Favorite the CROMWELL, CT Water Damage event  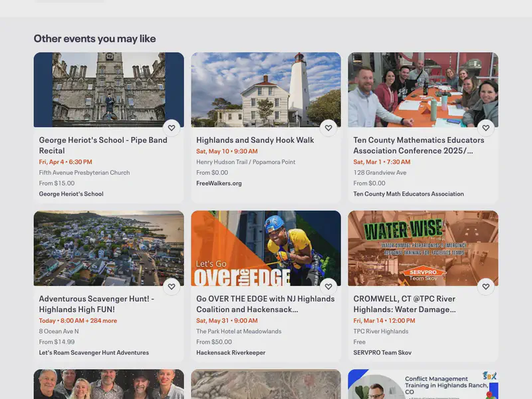[x=486, y=287]
